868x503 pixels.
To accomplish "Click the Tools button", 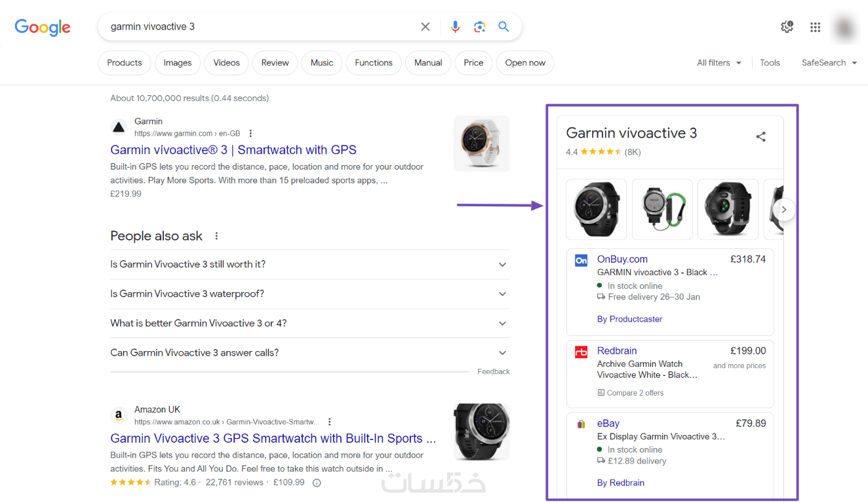I will pyautogui.click(x=770, y=63).
